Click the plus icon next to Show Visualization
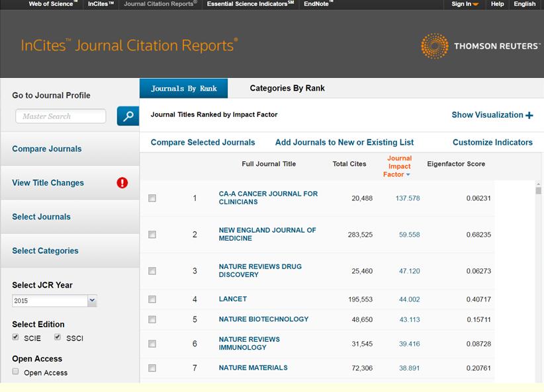 point(529,116)
